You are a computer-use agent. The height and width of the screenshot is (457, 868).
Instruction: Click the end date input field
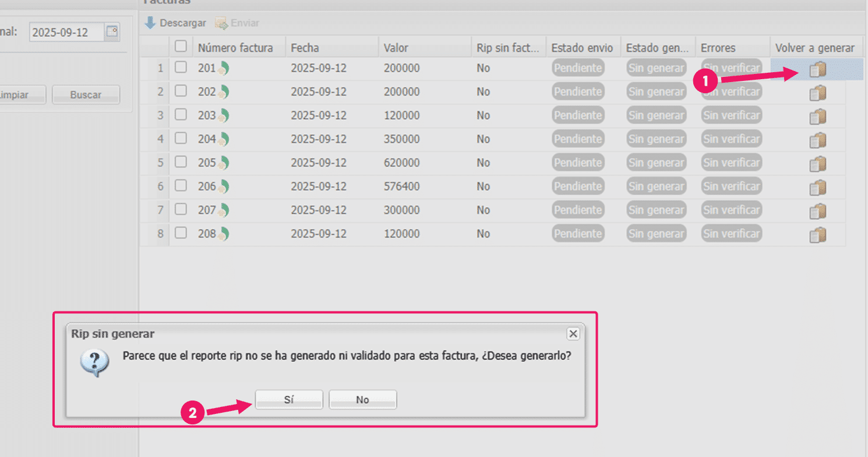pyautogui.click(x=65, y=33)
